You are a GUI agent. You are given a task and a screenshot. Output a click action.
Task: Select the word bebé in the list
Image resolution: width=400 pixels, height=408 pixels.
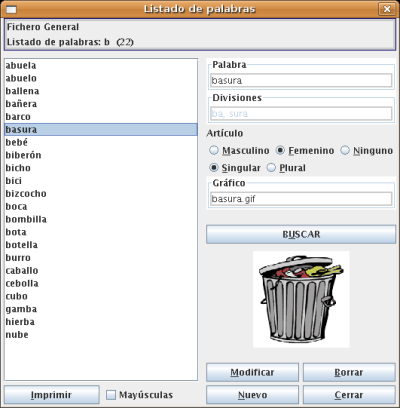click(x=101, y=142)
